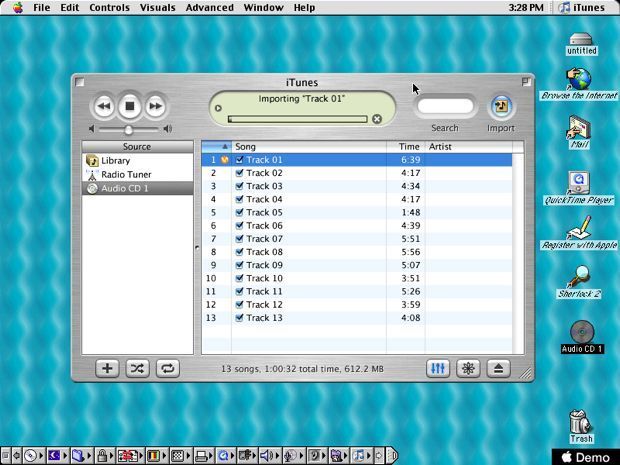Screen dimensions: 620x465
Task: Select the Mail desktop icon
Action: click(x=579, y=132)
